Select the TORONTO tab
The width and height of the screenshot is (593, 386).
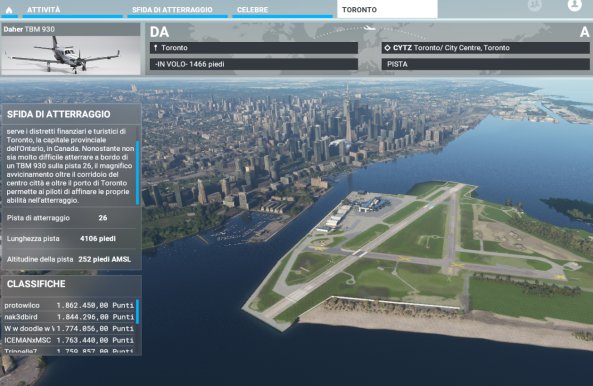(x=387, y=9)
